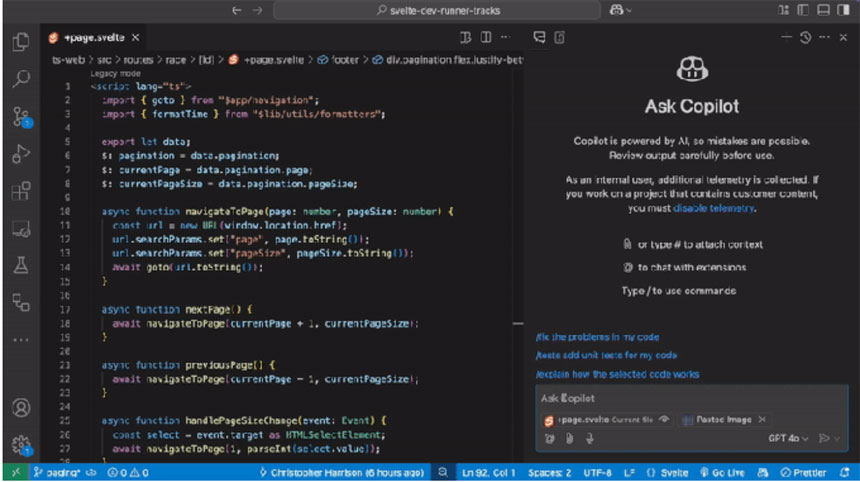Open Copilot status icon in status bar

pos(762,472)
